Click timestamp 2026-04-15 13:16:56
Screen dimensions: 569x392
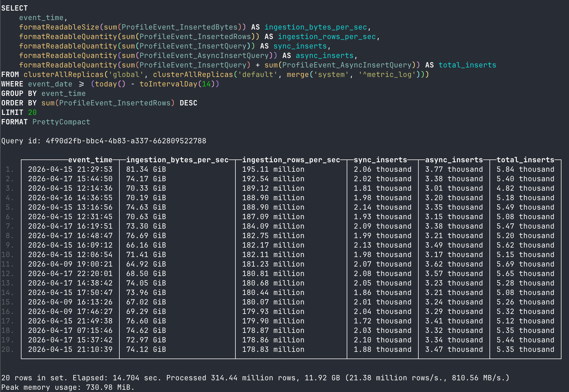click(70, 207)
